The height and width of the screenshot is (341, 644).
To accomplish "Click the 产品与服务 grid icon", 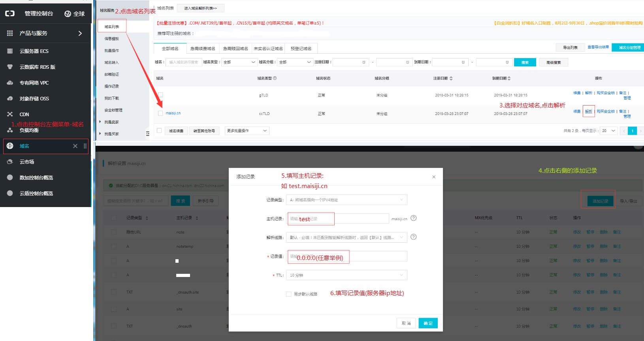I will [x=10, y=33].
